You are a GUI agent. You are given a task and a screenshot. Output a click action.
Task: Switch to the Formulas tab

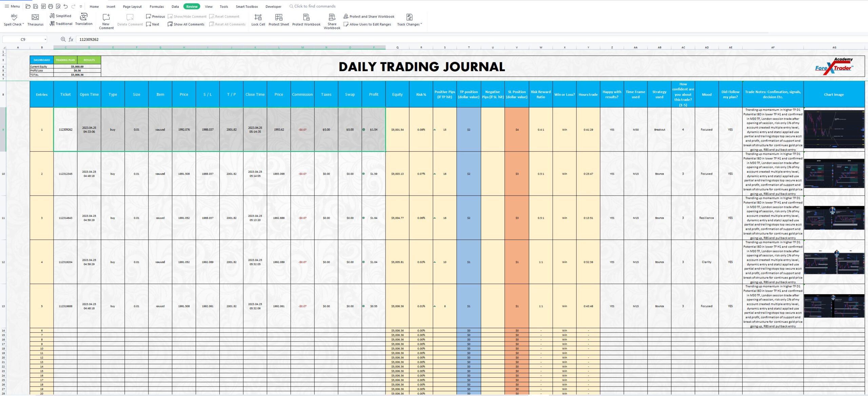pyautogui.click(x=157, y=6)
